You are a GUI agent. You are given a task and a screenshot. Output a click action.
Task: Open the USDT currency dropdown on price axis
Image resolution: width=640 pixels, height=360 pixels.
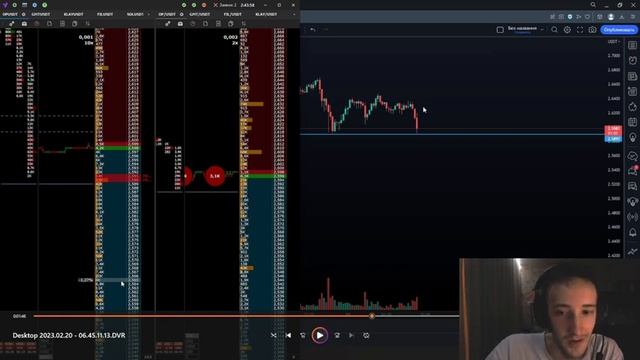[613, 42]
